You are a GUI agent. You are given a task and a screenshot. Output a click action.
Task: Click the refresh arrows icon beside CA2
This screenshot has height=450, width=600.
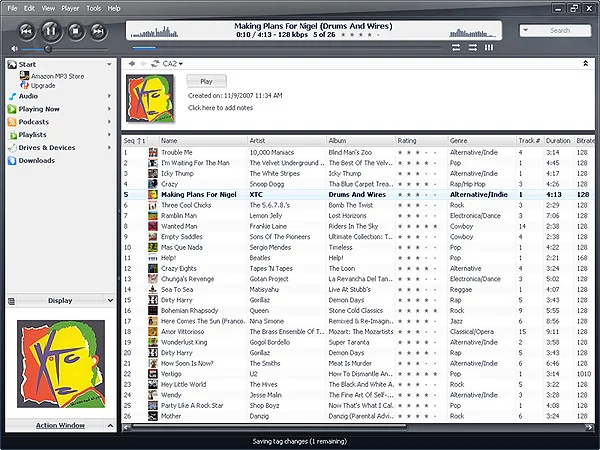[x=155, y=64]
